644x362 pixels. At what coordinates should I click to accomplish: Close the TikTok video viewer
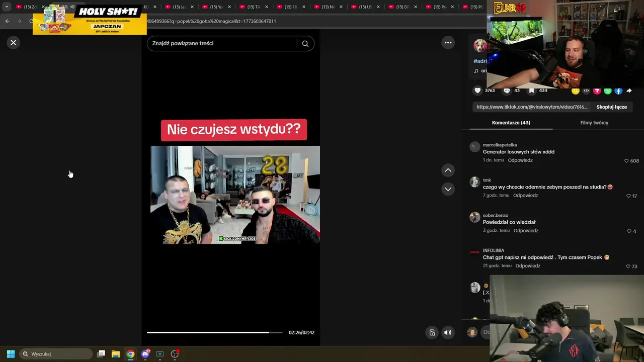(14, 43)
